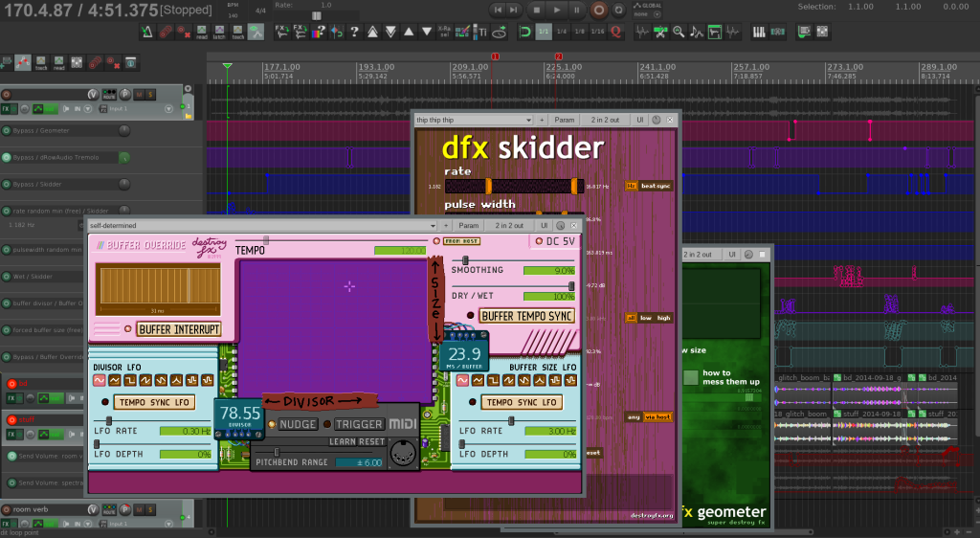Click the automation touch mode icon

(237, 32)
